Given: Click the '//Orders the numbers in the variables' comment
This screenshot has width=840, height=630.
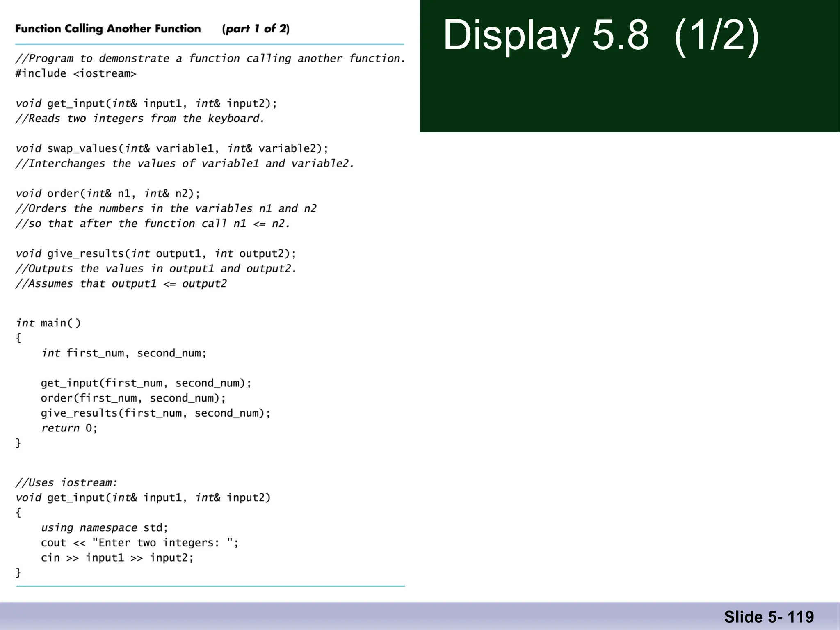Looking at the screenshot, I should 166,208.
